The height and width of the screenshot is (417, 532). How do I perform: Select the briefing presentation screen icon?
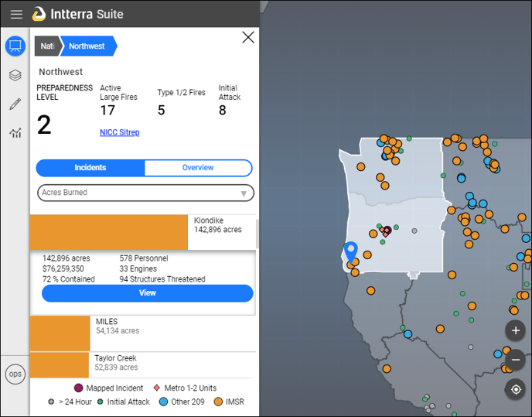tap(15, 46)
